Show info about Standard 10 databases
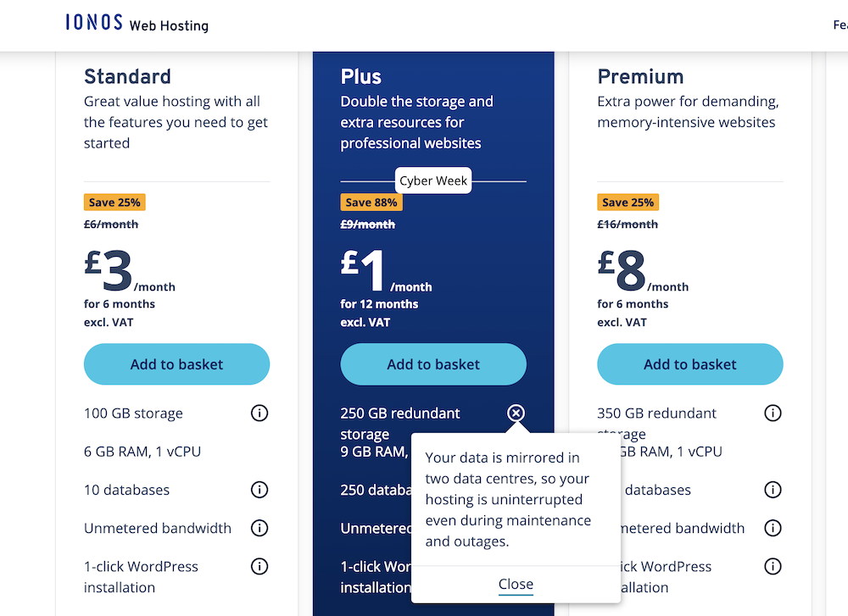This screenshot has width=848, height=616. [x=259, y=490]
